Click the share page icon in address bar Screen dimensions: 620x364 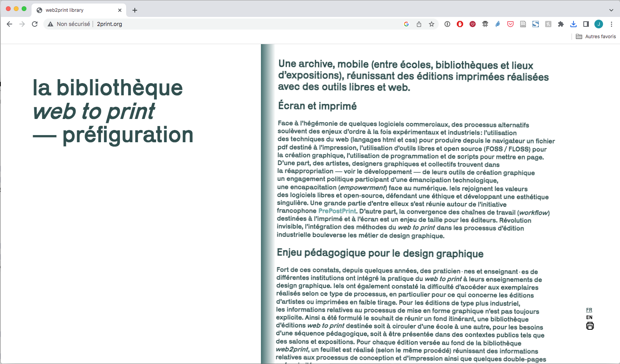[x=419, y=24]
